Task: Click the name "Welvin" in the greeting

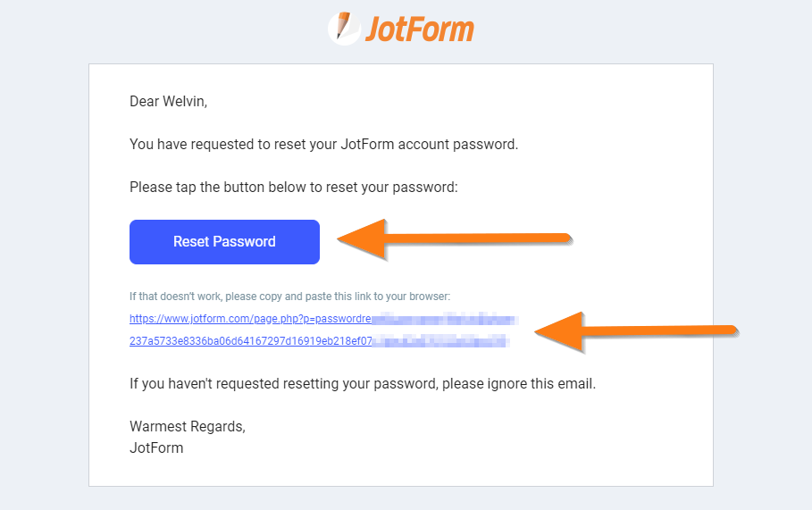Action: tap(186, 102)
